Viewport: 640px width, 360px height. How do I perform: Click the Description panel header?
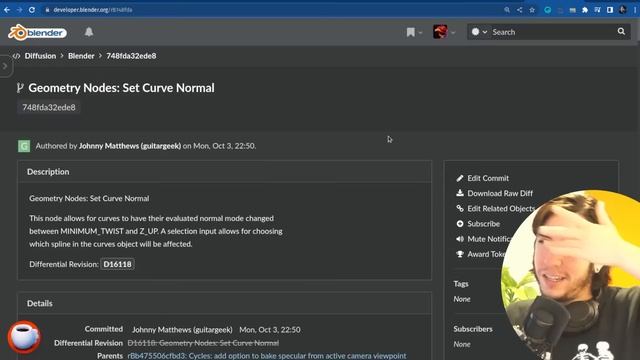click(224, 172)
